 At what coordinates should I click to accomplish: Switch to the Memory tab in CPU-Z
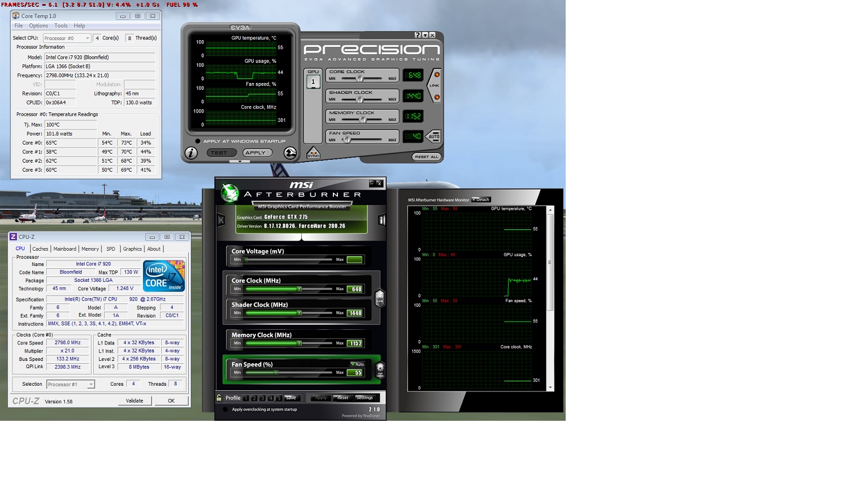click(x=90, y=249)
